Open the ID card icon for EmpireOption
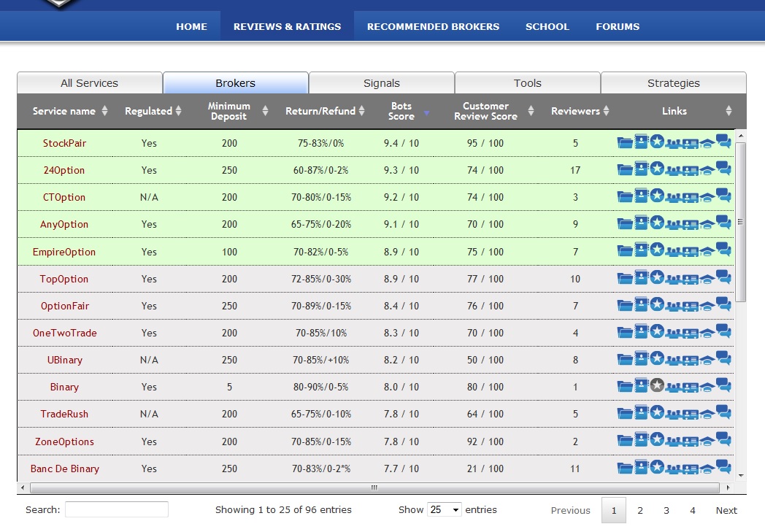The image size is (765, 532). [691, 252]
